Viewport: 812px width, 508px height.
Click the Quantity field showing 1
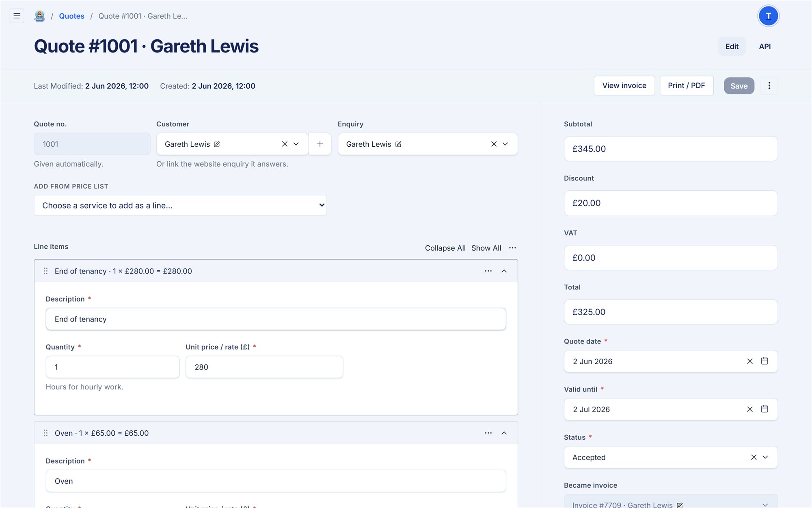tap(112, 367)
